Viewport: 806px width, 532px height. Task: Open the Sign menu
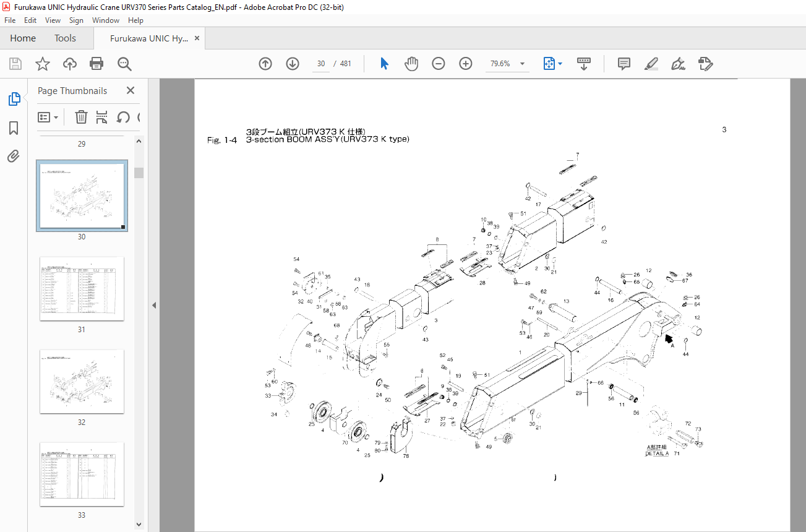coord(76,20)
